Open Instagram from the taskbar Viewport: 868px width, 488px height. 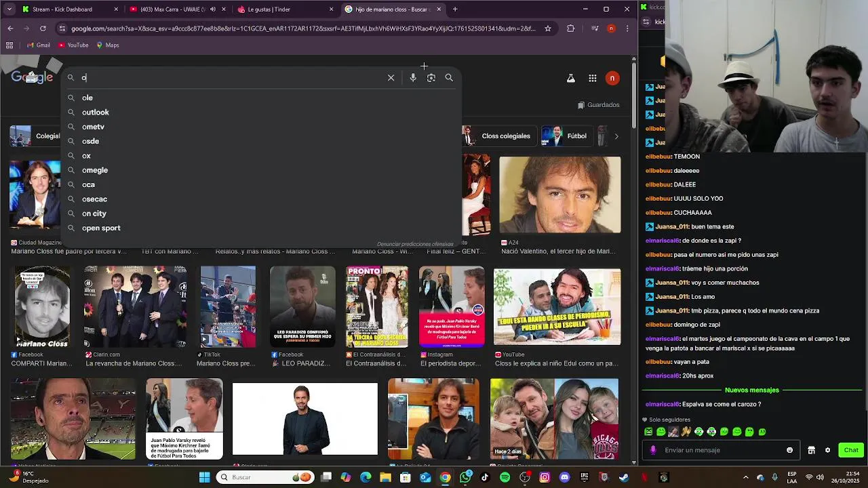pos(545,477)
